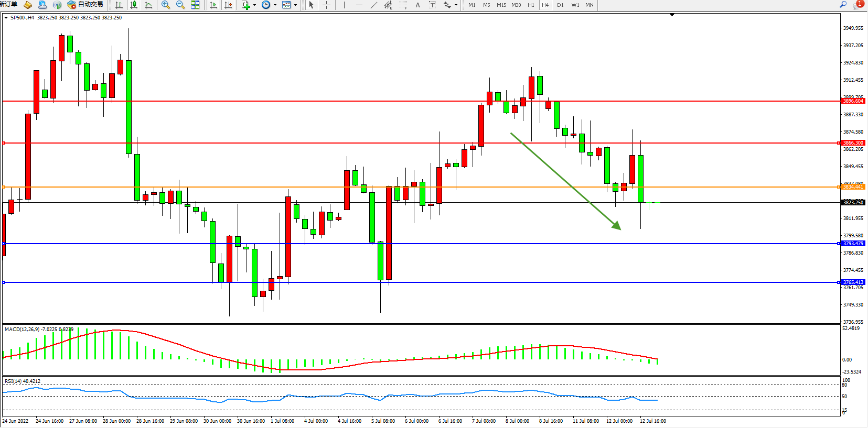Viewport: 868px width, 428px height.
Task: Select the crosshair tool
Action: click(x=326, y=5)
